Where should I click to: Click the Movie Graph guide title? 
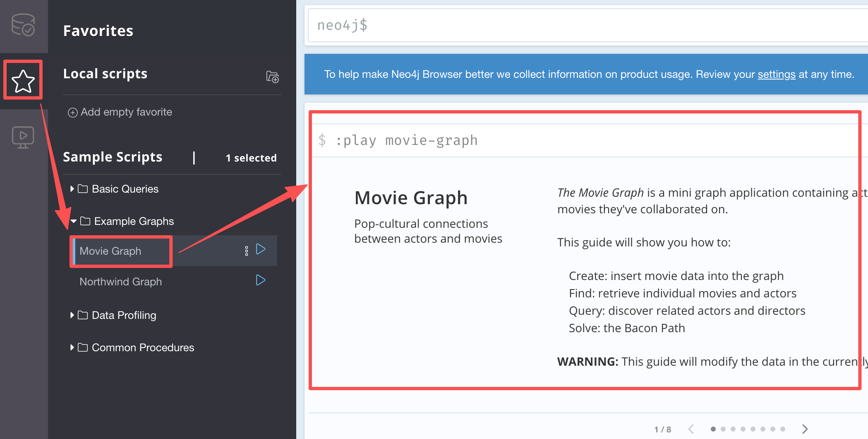tap(411, 198)
